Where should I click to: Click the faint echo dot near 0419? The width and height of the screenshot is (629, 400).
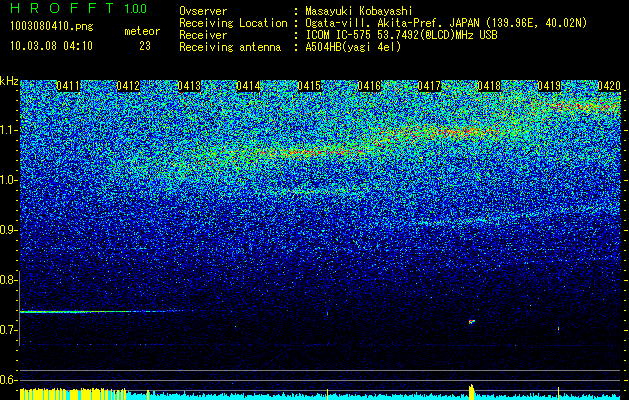click(558, 329)
